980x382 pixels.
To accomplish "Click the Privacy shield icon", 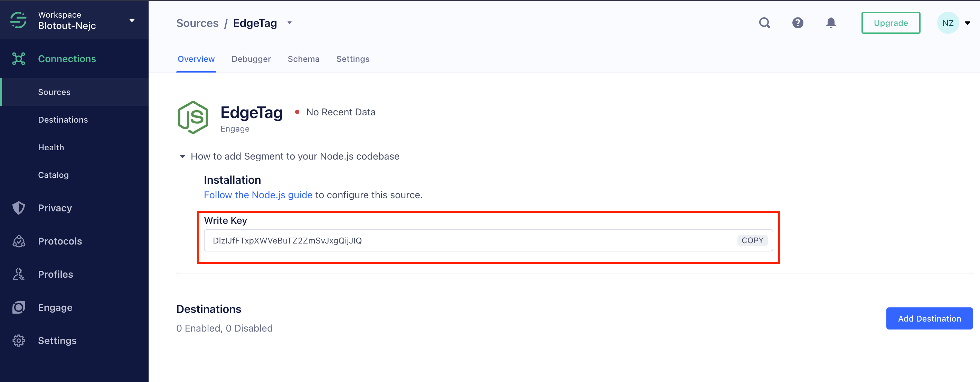I will [x=18, y=208].
